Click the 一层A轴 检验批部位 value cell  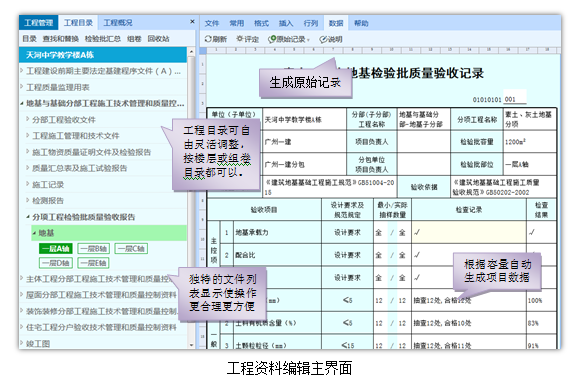click(530, 164)
